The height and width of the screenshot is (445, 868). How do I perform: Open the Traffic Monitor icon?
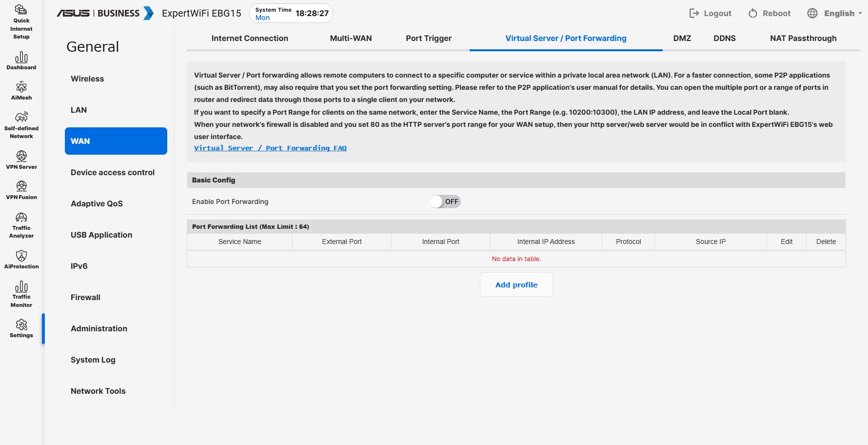point(21,286)
